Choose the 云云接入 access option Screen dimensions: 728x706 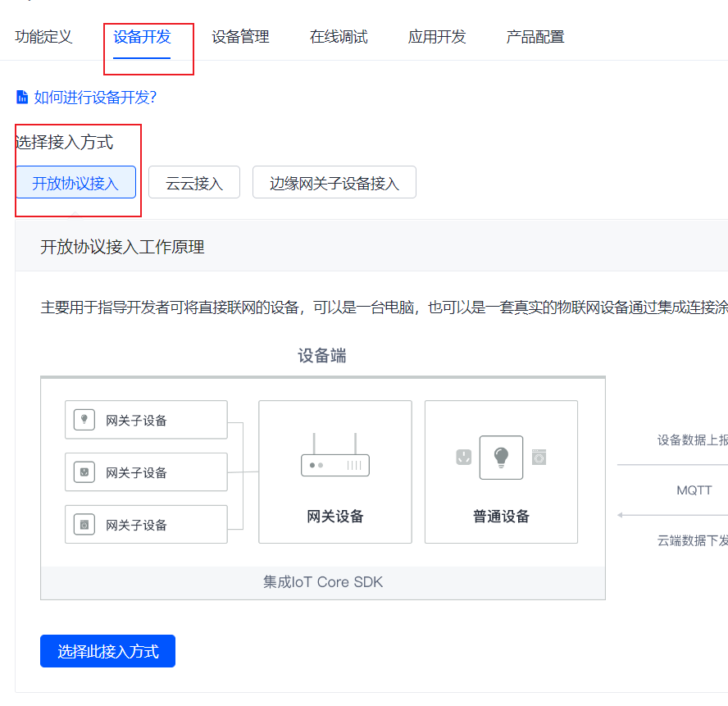click(194, 183)
